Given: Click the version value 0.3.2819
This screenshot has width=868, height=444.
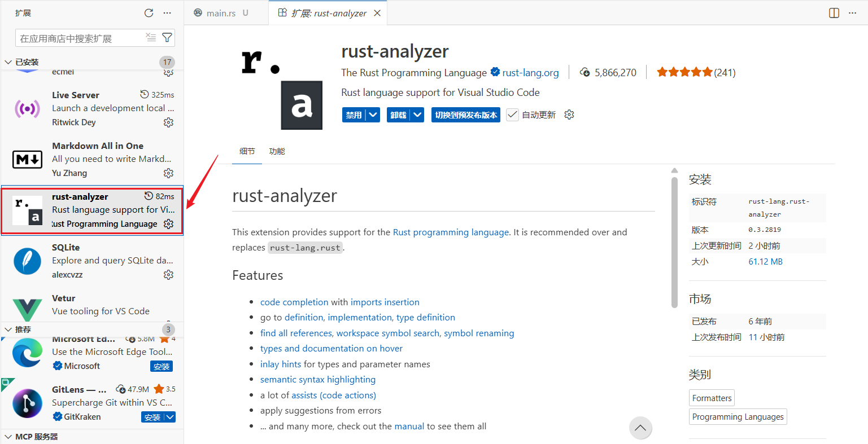Looking at the screenshot, I should tap(765, 230).
